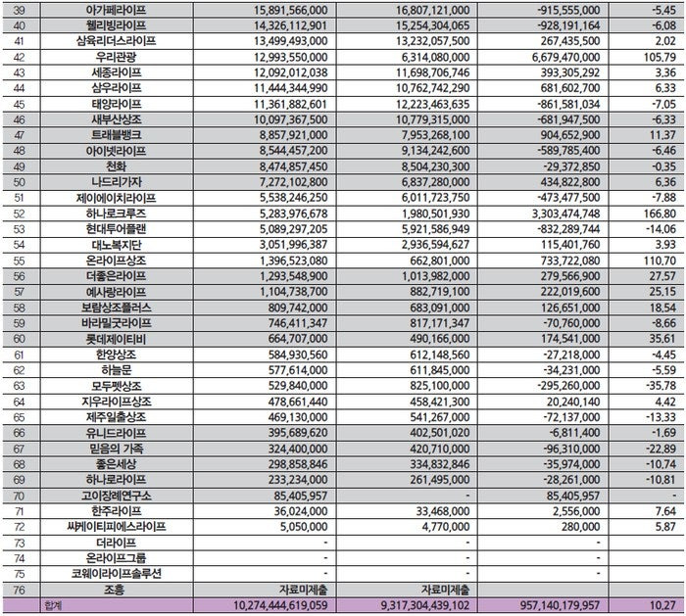Select the -22.89 percentage cell

(x=661, y=449)
